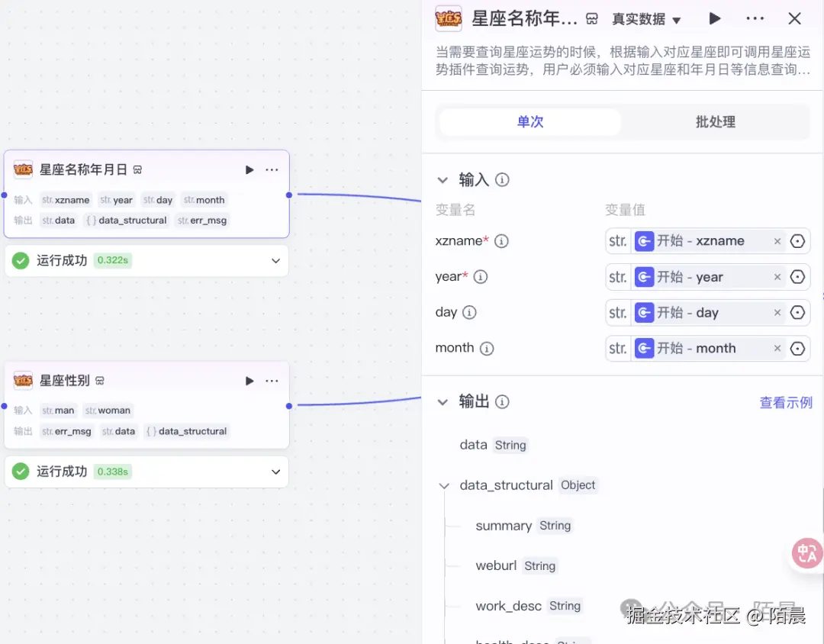Image resolution: width=824 pixels, height=644 pixels.
Task: Run the 星座性别 node with its play icon
Action: 248,380
